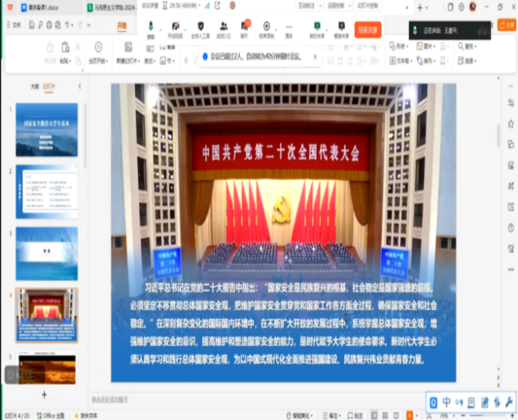This screenshot has height=420, width=518.
Task: Insert a text box
Action: 401,61
